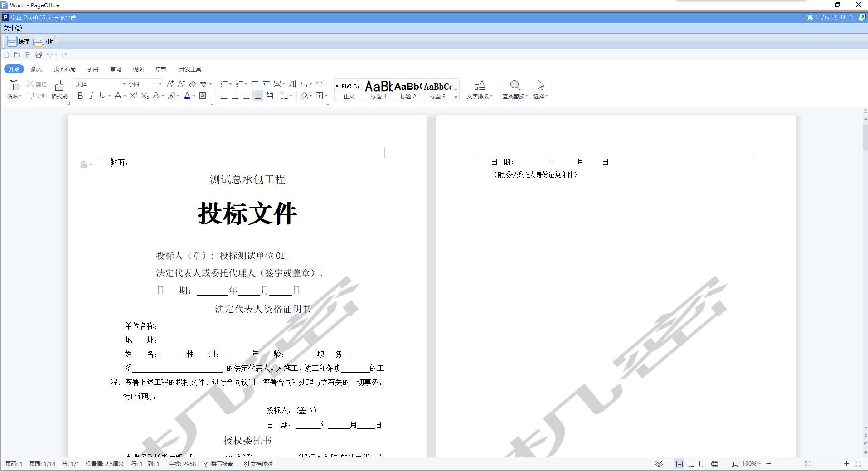Toggle subscript X₂ formatting

[x=145, y=96]
